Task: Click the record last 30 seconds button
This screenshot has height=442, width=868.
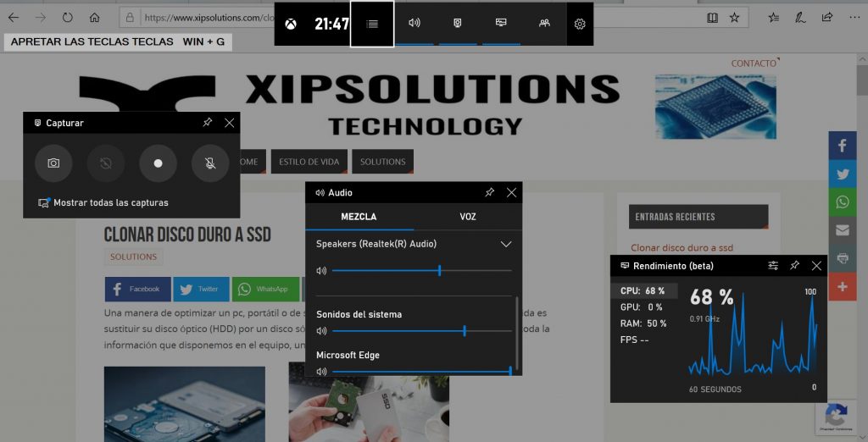Action: [x=106, y=163]
